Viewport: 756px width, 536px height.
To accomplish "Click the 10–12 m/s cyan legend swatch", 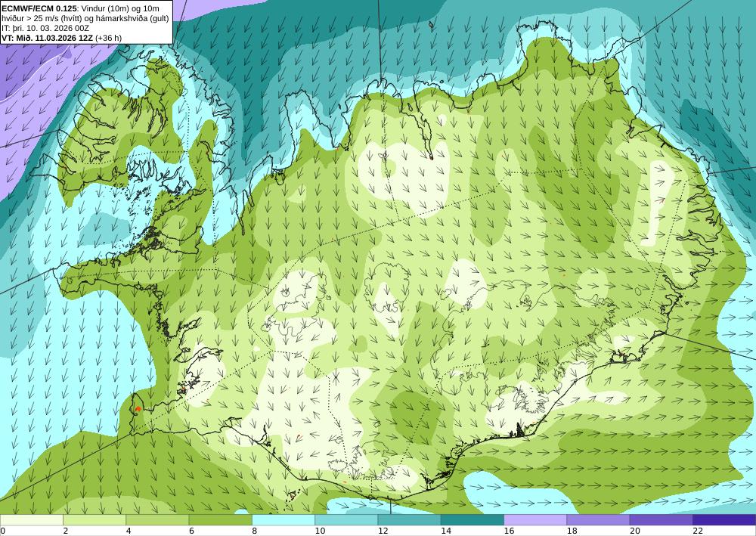I will 346,519.
